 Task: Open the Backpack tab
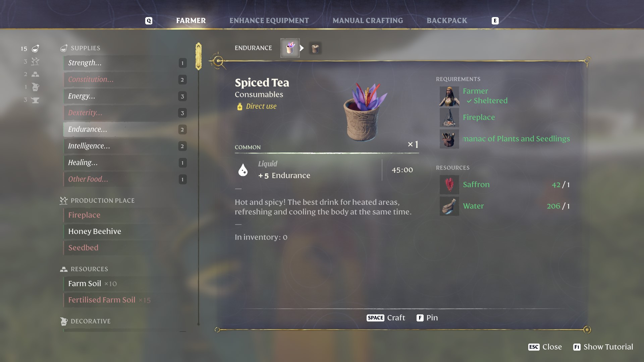click(x=447, y=20)
